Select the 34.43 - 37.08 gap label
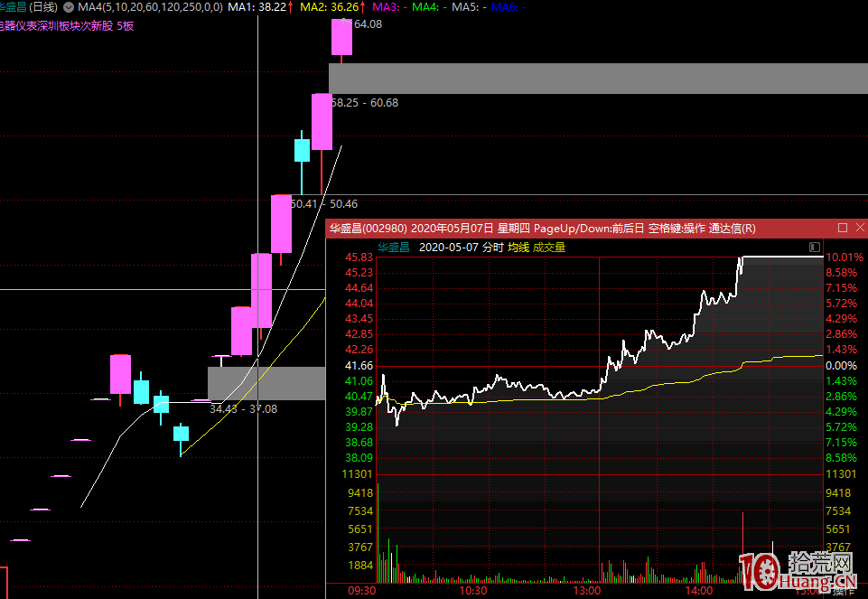868x599 pixels. click(x=244, y=409)
